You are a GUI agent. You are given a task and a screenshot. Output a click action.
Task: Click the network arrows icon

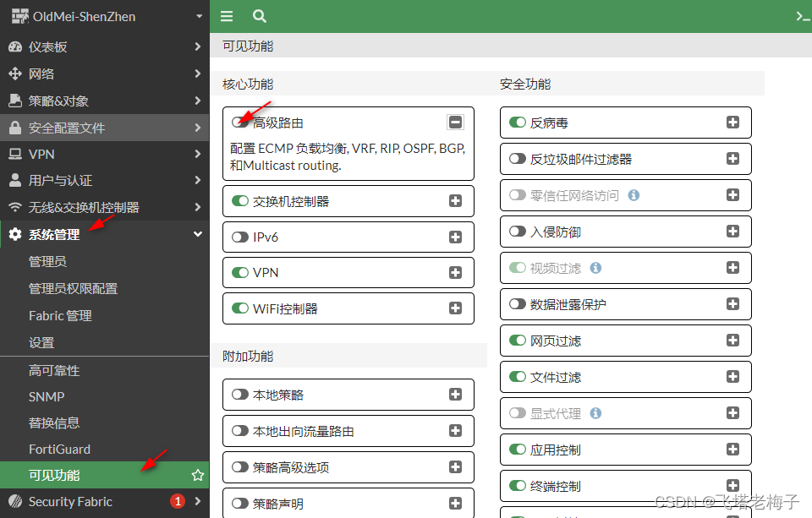click(x=15, y=74)
